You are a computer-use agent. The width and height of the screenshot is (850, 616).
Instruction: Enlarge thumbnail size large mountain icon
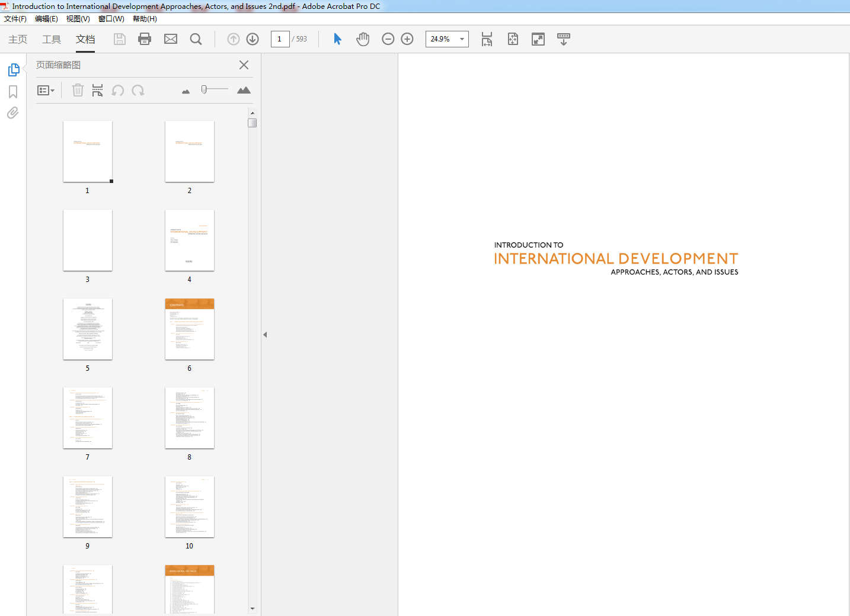click(244, 90)
